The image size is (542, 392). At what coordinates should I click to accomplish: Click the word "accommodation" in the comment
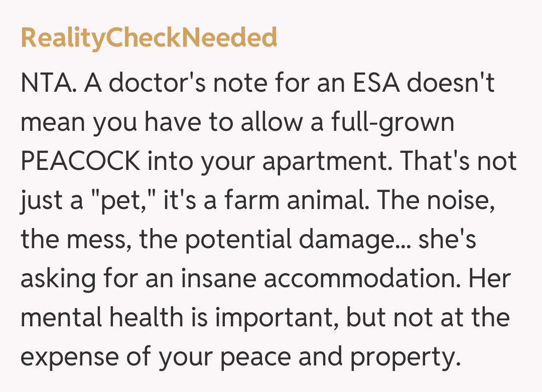(x=360, y=279)
